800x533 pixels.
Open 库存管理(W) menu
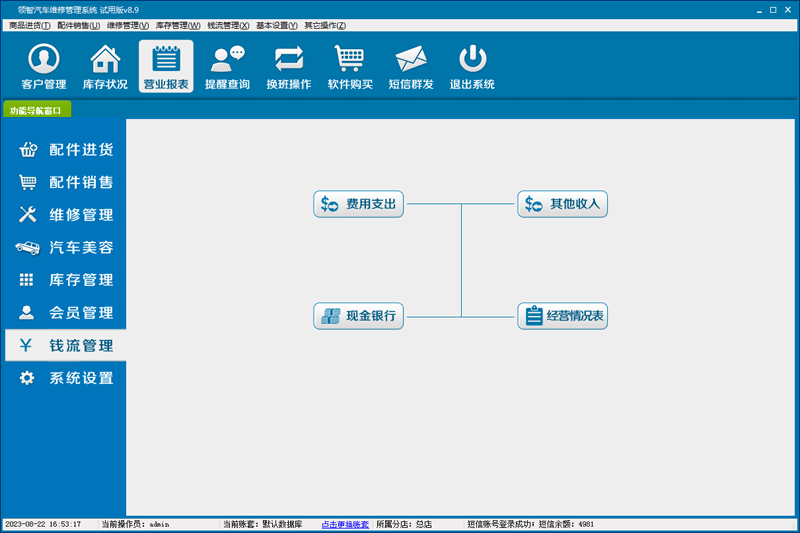point(178,26)
